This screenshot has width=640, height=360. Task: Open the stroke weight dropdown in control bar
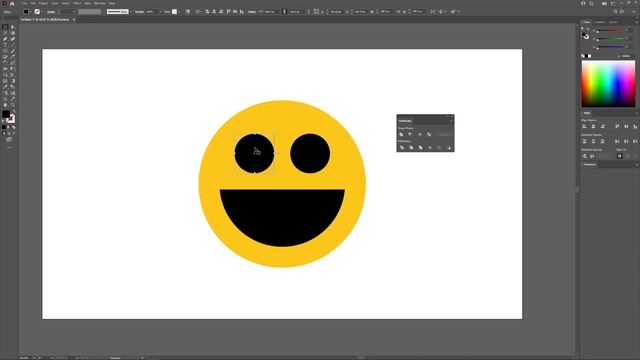pyautogui.click(x=74, y=12)
